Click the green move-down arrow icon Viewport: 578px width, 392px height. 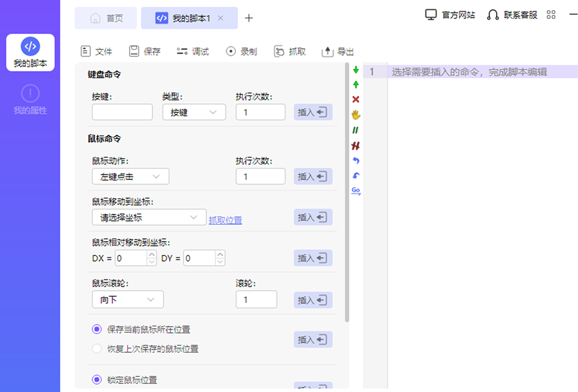(x=356, y=70)
